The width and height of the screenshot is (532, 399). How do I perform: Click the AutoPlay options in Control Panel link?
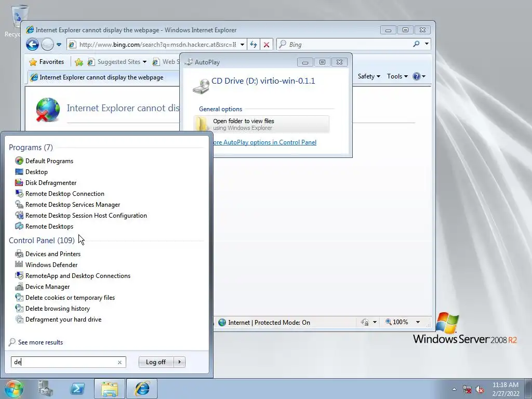[264, 142]
